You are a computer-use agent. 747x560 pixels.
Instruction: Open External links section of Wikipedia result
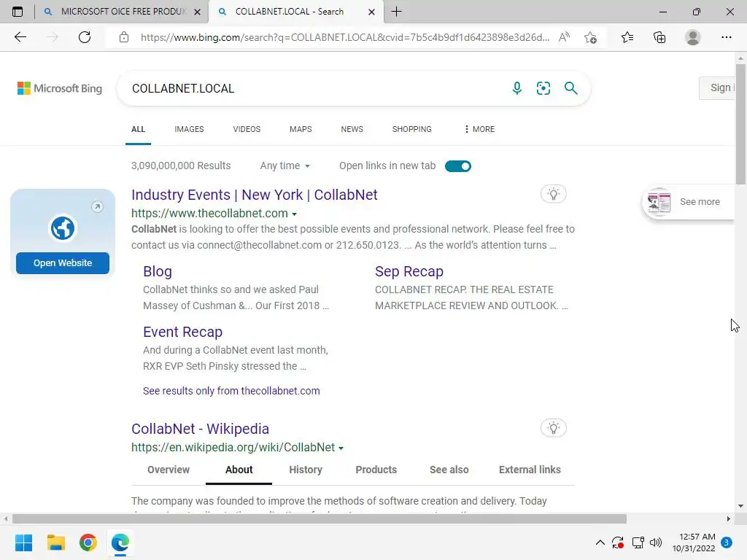530,470
